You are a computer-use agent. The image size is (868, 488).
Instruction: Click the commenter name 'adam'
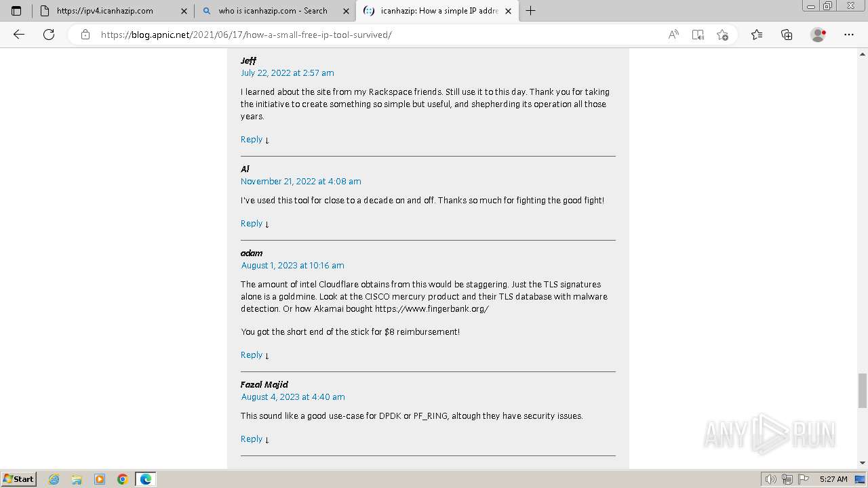pos(252,253)
